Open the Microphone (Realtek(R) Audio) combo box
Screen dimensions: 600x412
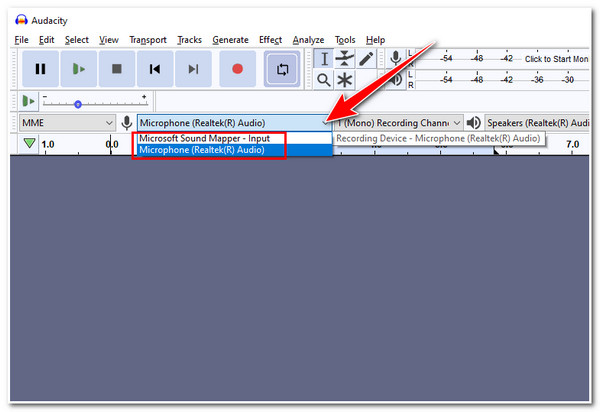click(x=235, y=123)
